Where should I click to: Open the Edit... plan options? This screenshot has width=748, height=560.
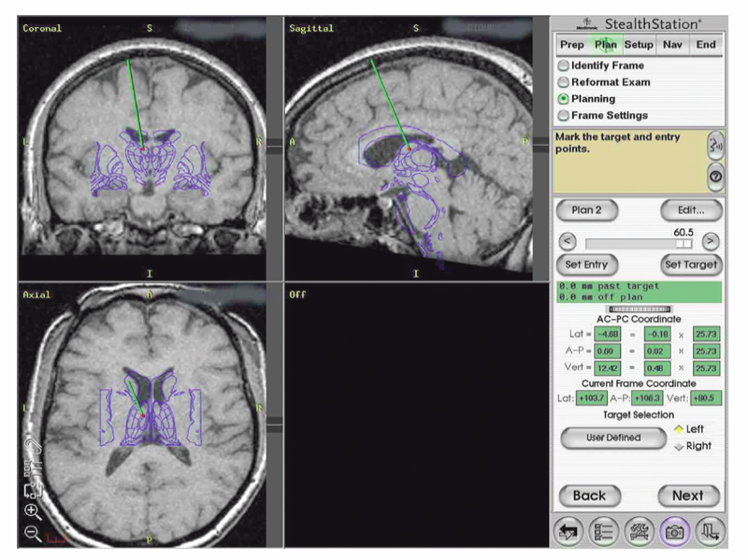[x=691, y=210]
